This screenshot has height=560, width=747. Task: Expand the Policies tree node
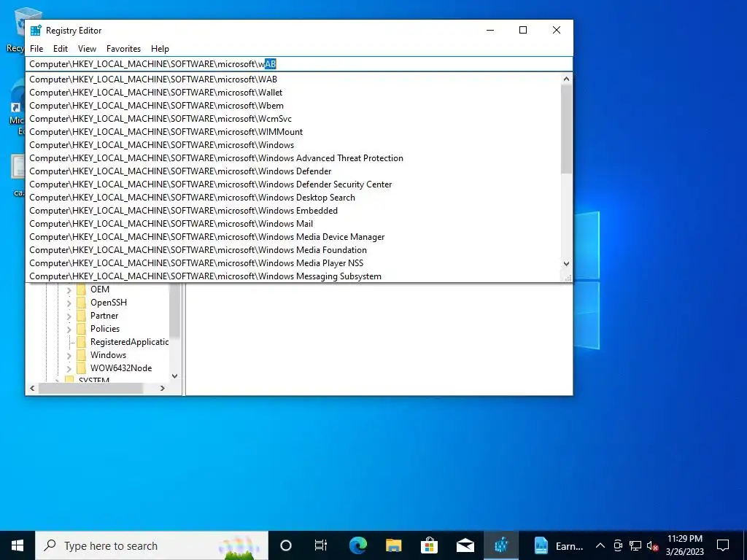69,329
